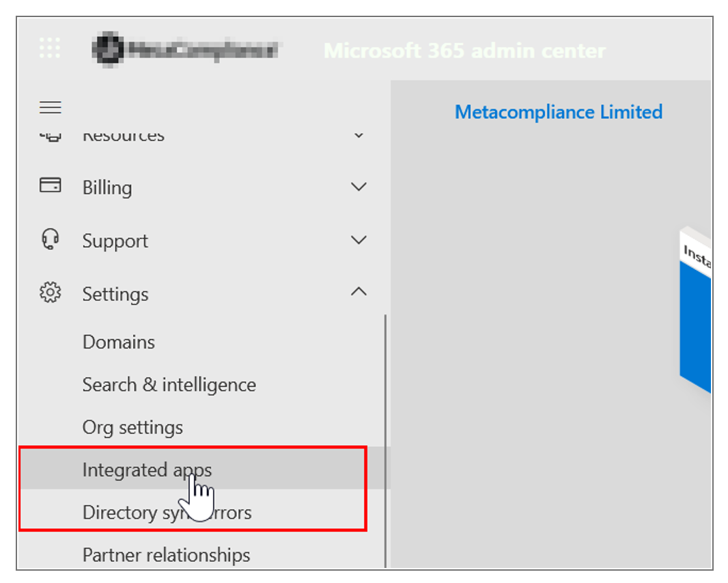
Task: Click the Billing card icon
Action: pyautogui.click(x=50, y=185)
